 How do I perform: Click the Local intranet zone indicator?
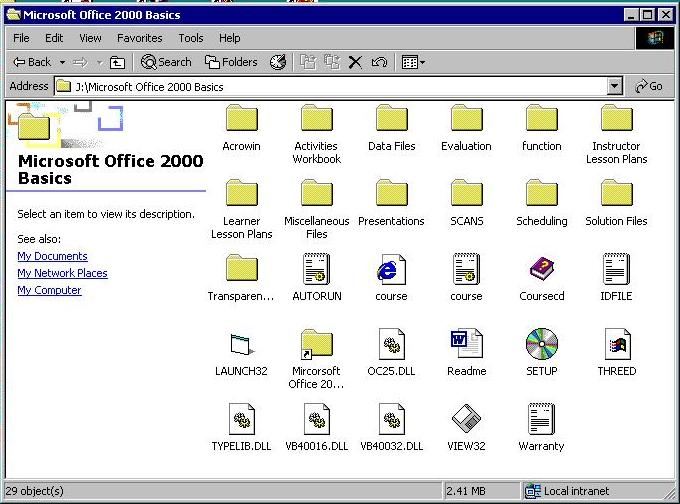[x=567, y=491]
